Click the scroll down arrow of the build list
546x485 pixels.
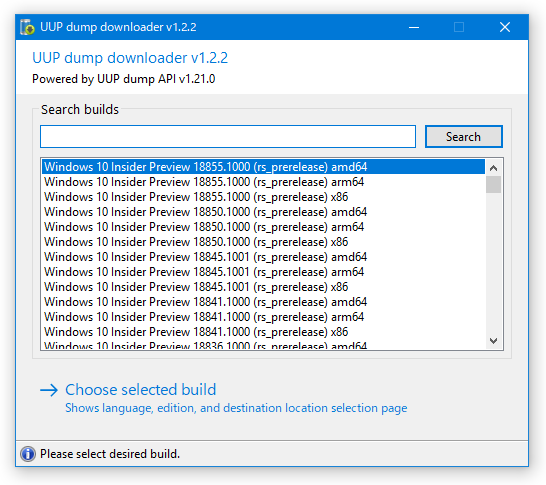493,341
